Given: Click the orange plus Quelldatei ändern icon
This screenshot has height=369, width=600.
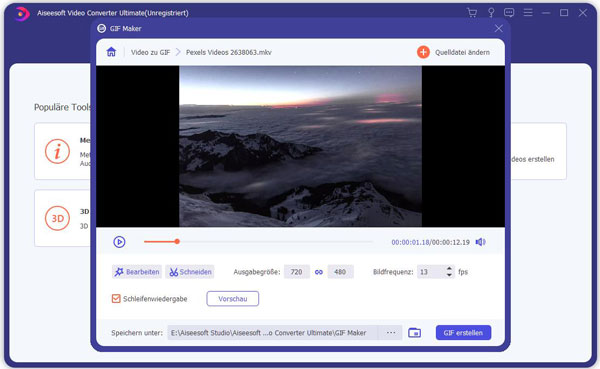Looking at the screenshot, I should pyautogui.click(x=423, y=52).
